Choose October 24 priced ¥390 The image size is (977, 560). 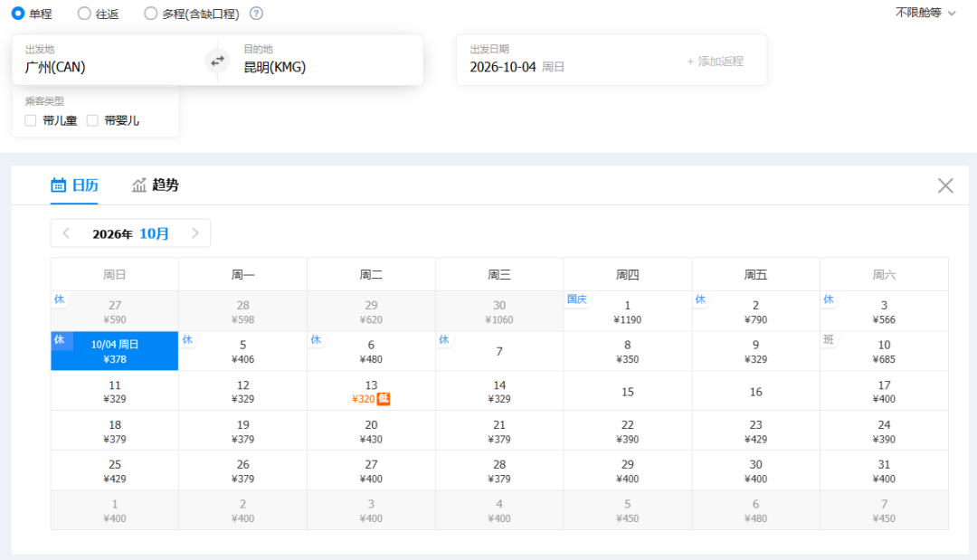(x=884, y=431)
